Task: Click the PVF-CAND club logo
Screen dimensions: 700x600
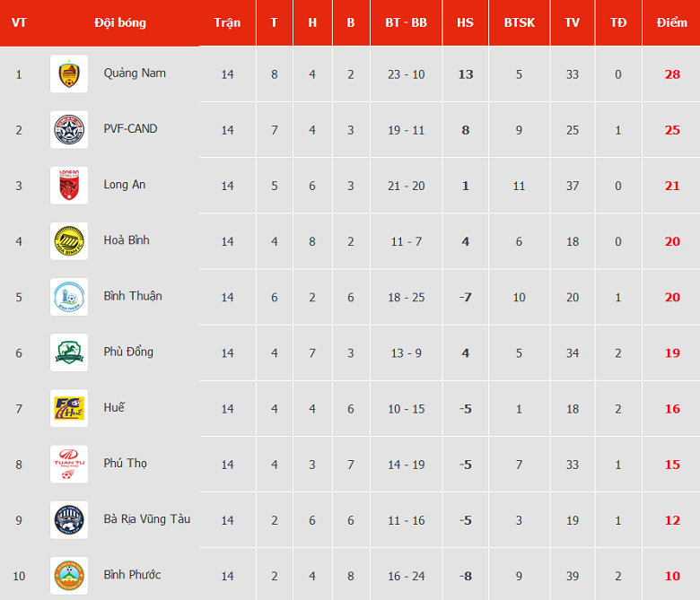Action: click(69, 130)
